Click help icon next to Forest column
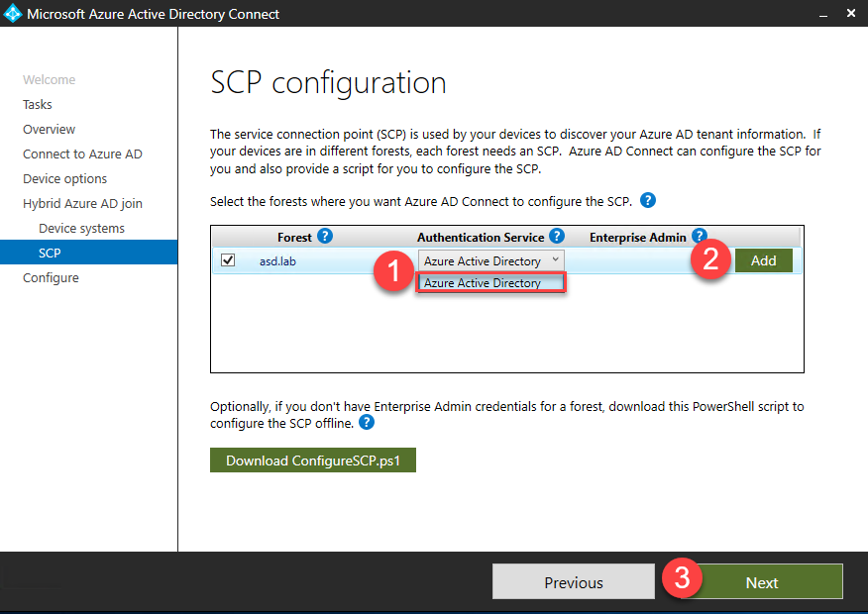 click(x=325, y=237)
